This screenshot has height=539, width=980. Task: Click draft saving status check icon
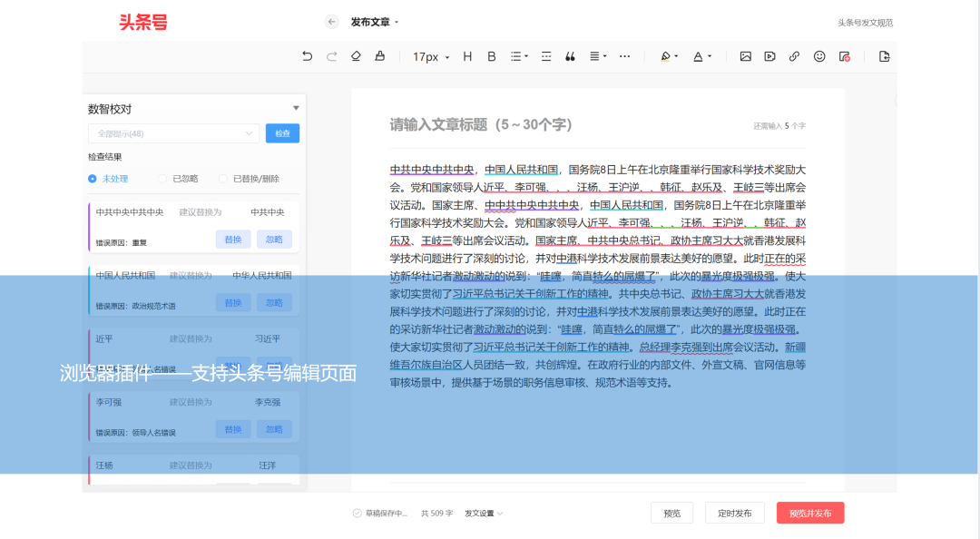(357, 514)
